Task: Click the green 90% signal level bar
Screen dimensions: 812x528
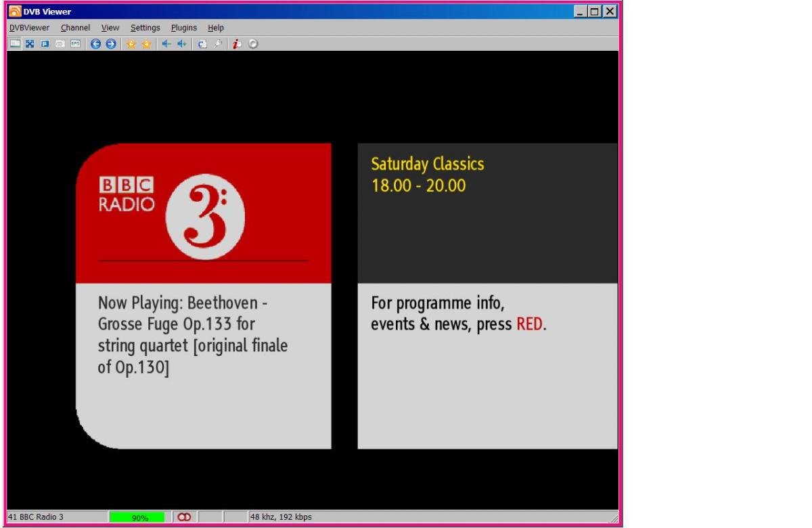Action: pos(138,518)
